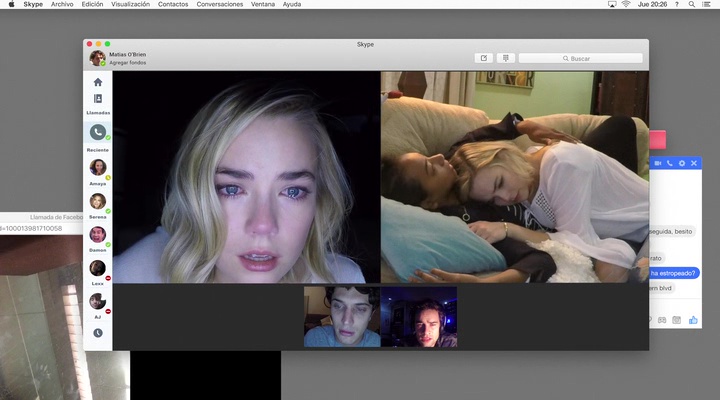Open the Conversaciones menu
Viewport: 720px width, 400px height.
[x=220, y=4]
